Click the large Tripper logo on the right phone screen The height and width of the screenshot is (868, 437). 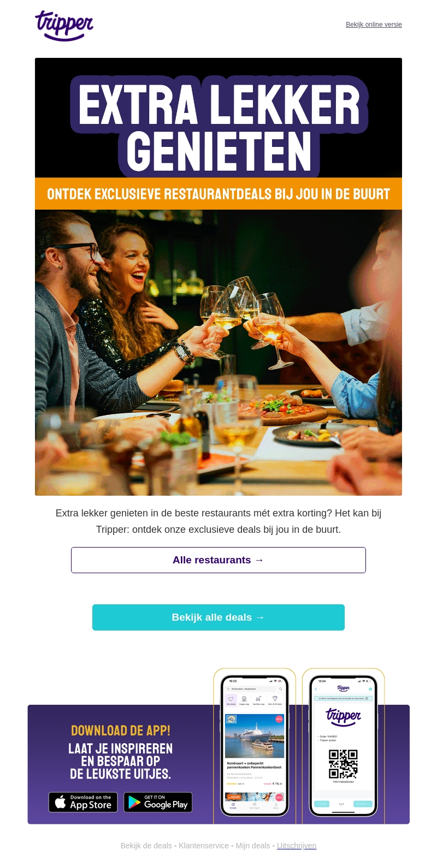click(x=343, y=716)
